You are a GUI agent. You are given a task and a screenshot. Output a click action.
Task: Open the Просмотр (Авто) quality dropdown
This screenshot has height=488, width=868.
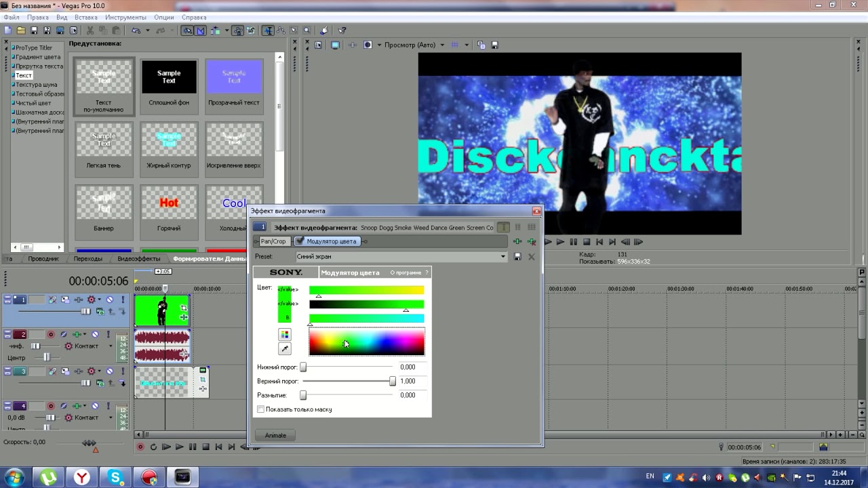[442, 45]
